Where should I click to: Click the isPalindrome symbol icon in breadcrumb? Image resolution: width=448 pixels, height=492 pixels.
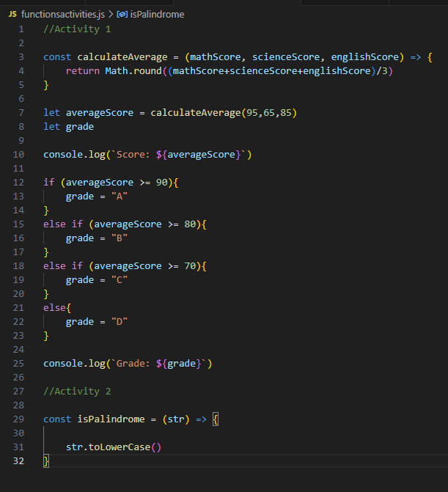coord(122,14)
